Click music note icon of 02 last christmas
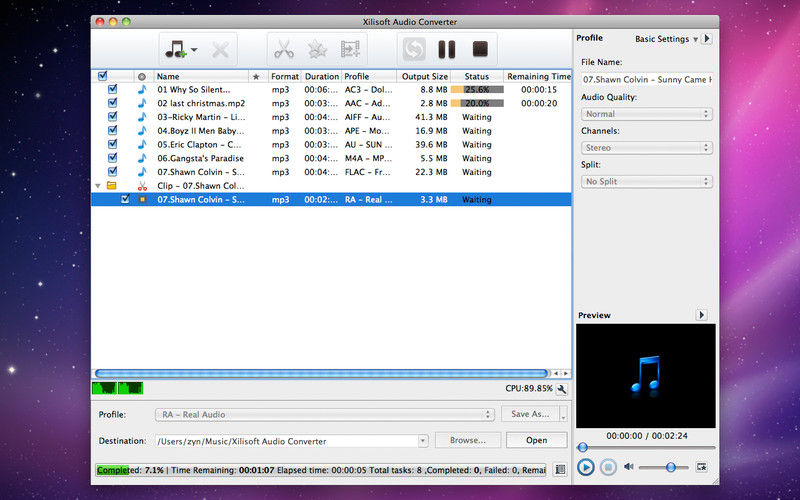This screenshot has height=500, width=800. coord(142,103)
